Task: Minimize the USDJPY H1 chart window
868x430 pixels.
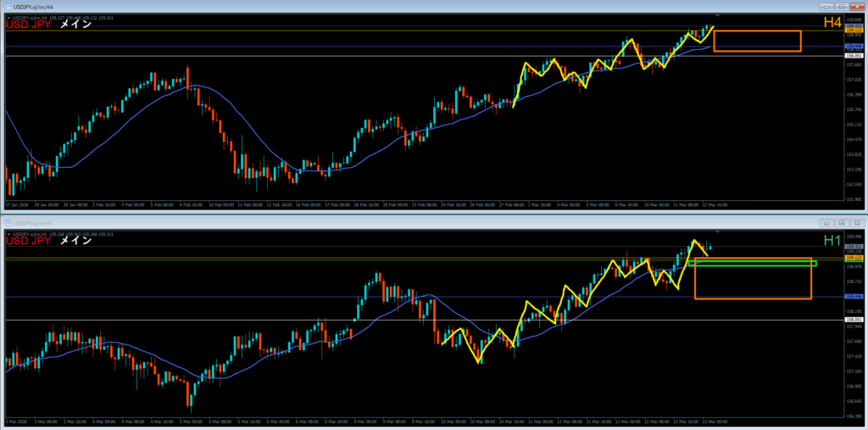Action: [827, 222]
